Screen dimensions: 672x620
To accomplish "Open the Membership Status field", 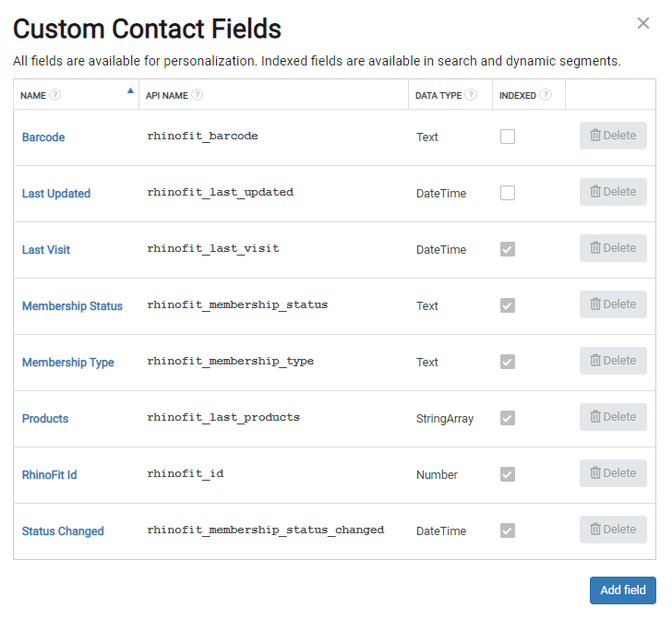I will tap(72, 306).
